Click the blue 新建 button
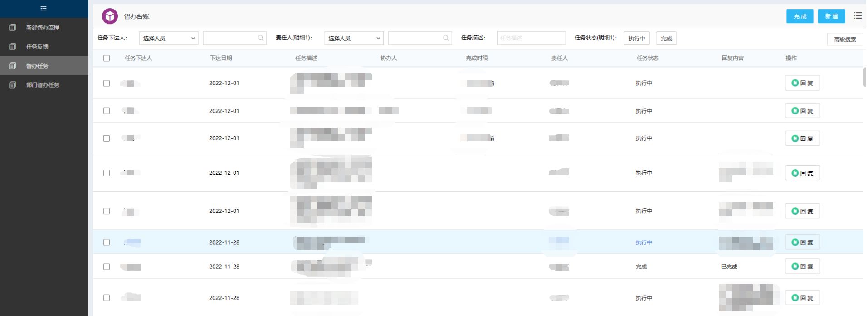 point(831,16)
